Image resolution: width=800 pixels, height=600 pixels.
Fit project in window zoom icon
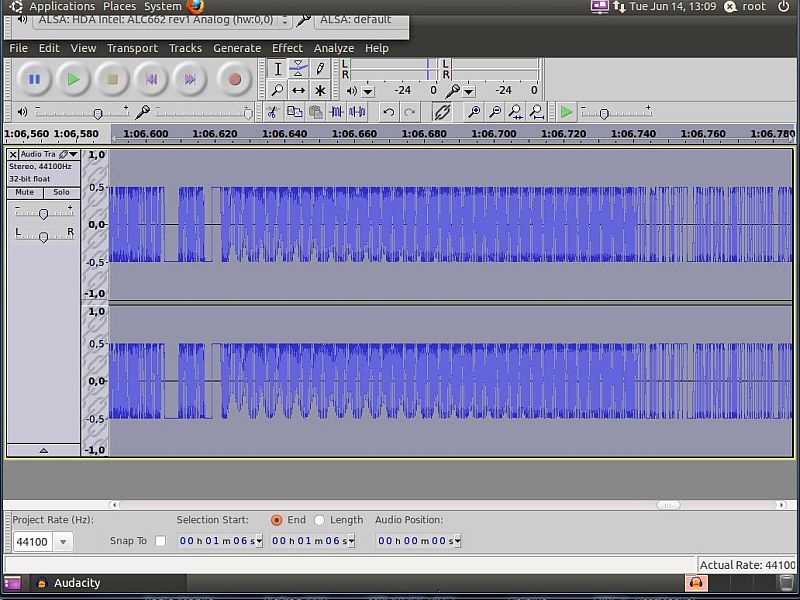[x=537, y=112]
